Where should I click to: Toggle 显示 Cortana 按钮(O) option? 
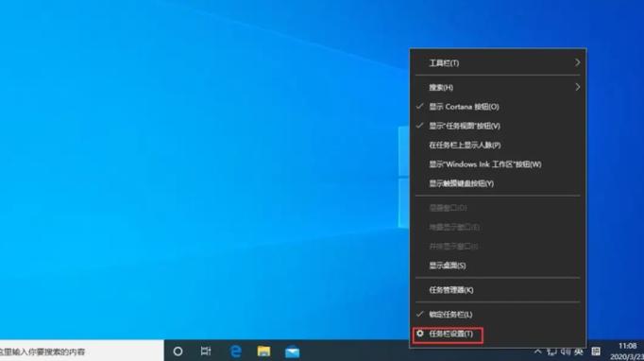point(498,107)
